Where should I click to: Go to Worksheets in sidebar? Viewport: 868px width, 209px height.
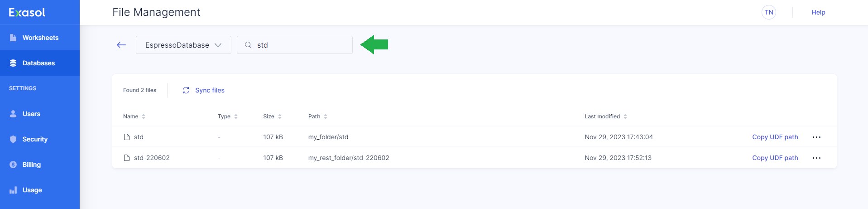[40, 38]
